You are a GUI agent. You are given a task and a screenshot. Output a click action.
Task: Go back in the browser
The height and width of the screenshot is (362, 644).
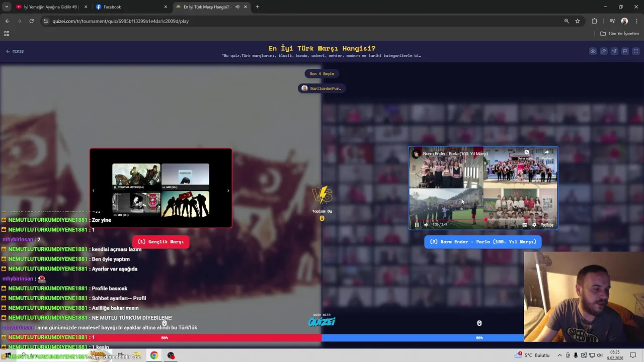[x=7, y=21]
